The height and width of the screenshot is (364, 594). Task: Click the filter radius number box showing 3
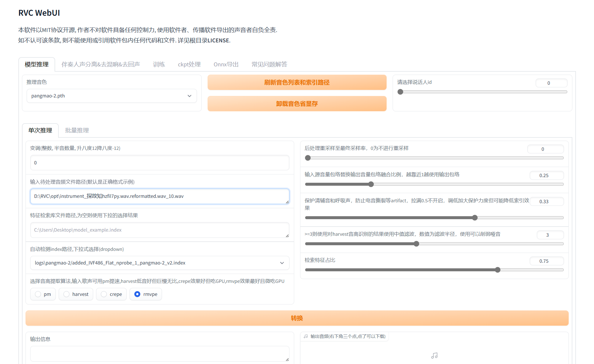[x=550, y=235]
